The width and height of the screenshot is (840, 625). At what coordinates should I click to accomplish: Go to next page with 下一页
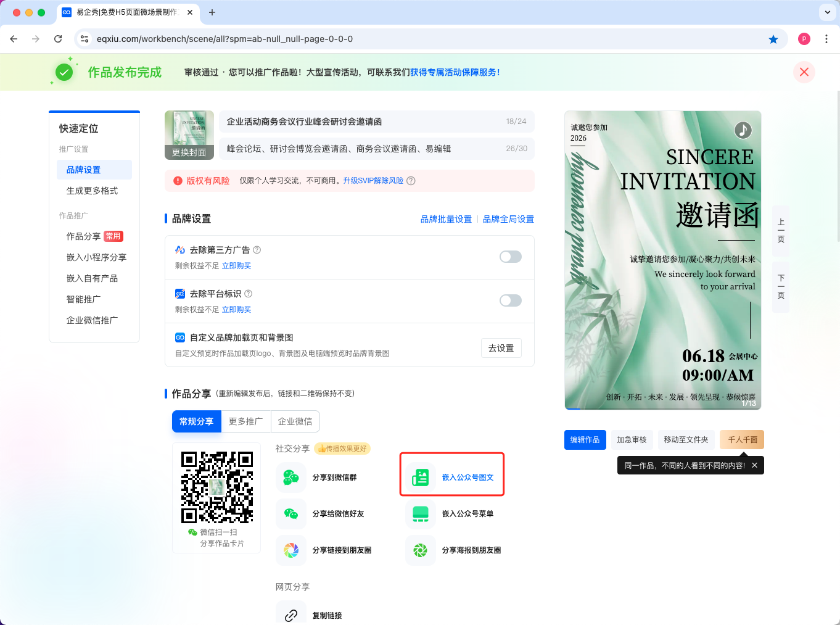(x=781, y=287)
